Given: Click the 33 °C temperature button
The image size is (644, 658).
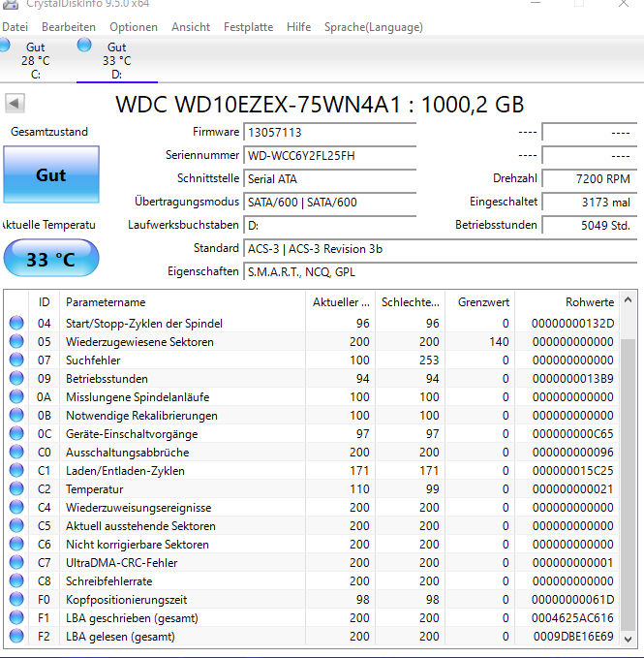Looking at the screenshot, I should tap(51, 258).
